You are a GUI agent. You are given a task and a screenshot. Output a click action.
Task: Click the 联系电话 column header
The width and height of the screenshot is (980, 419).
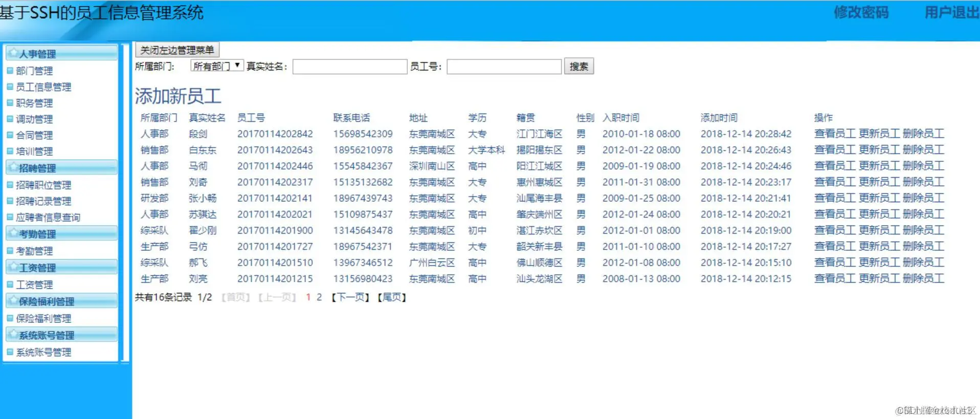(351, 118)
